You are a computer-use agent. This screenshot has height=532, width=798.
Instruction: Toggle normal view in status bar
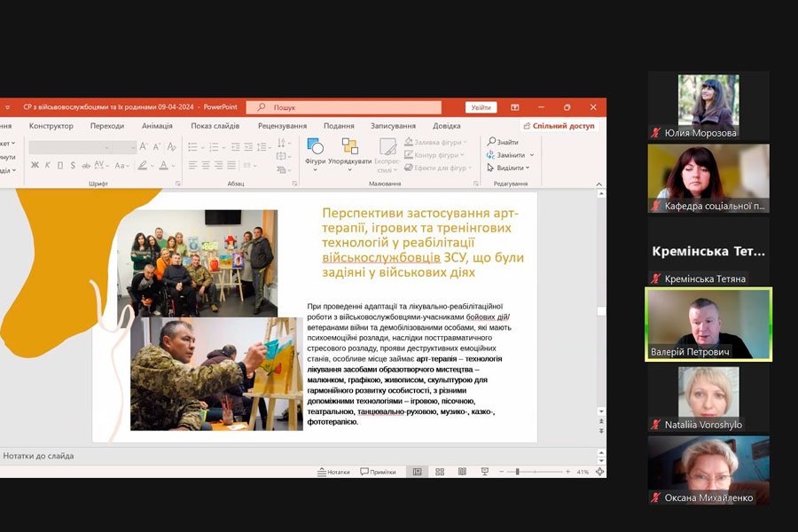coord(416,472)
